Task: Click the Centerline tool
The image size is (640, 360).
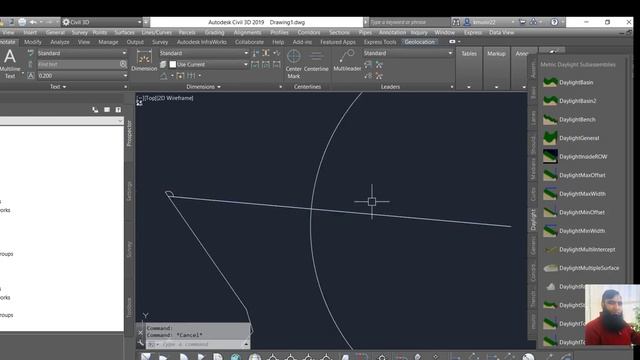Action: 316,60
